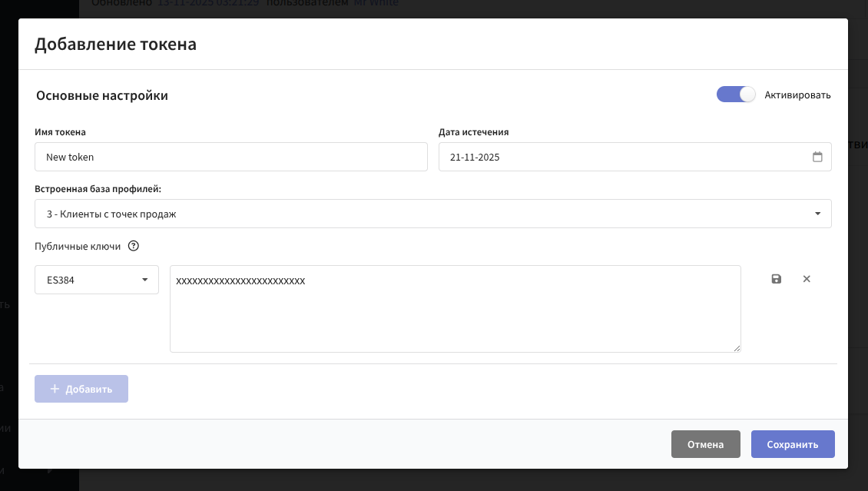Toggle the Активировать switch
Image resolution: width=868 pixels, height=491 pixels.
click(x=736, y=95)
